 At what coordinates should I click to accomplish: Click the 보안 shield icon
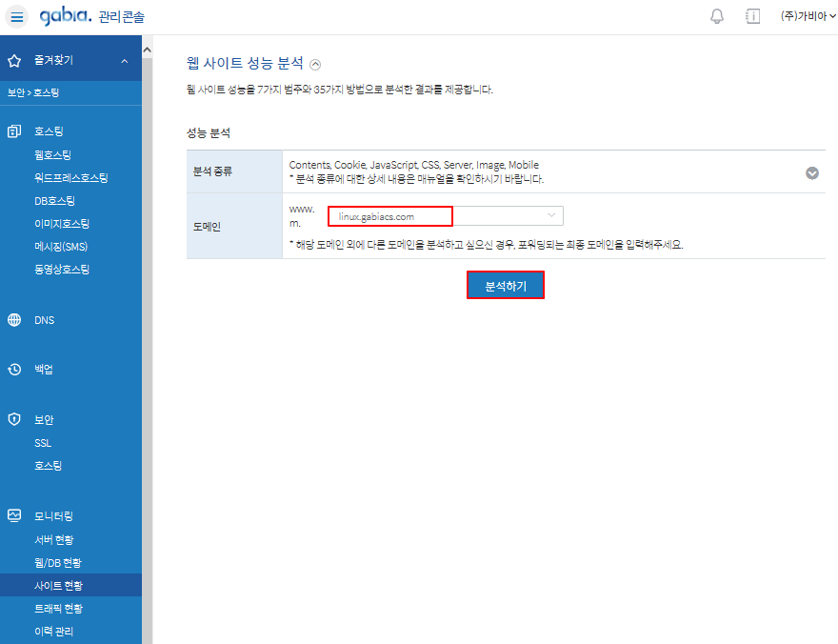pyautogui.click(x=14, y=419)
